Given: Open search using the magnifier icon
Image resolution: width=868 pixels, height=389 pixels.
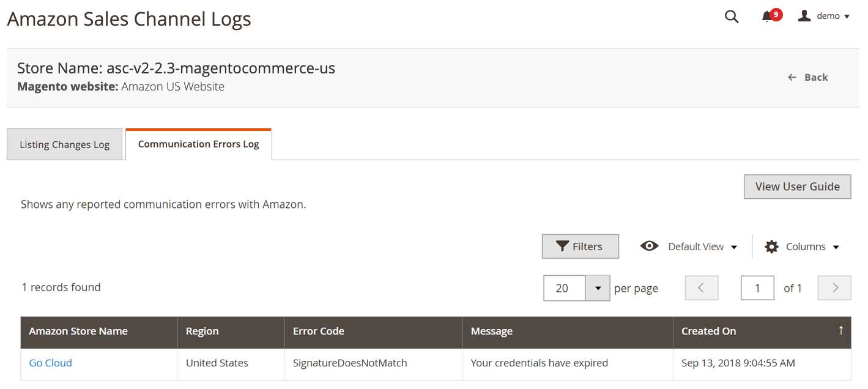Looking at the screenshot, I should (x=732, y=17).
